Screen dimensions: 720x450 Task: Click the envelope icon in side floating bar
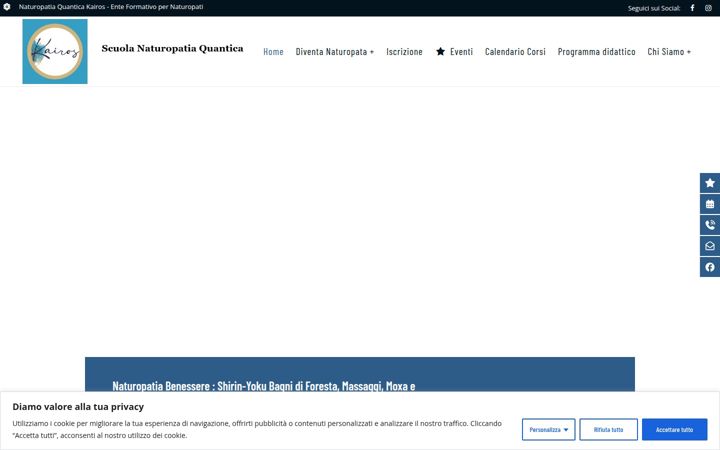click(710, 246)
